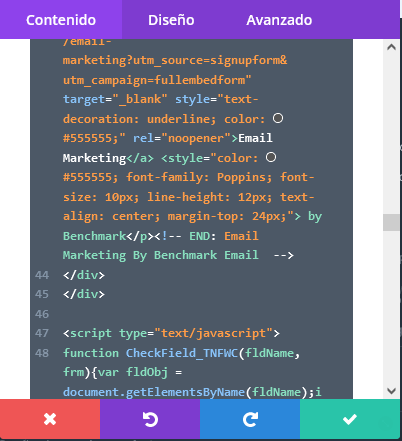Click the scrollbar up arrow
The height and width of the screenshot is (441, 402).
click(391, 47)
